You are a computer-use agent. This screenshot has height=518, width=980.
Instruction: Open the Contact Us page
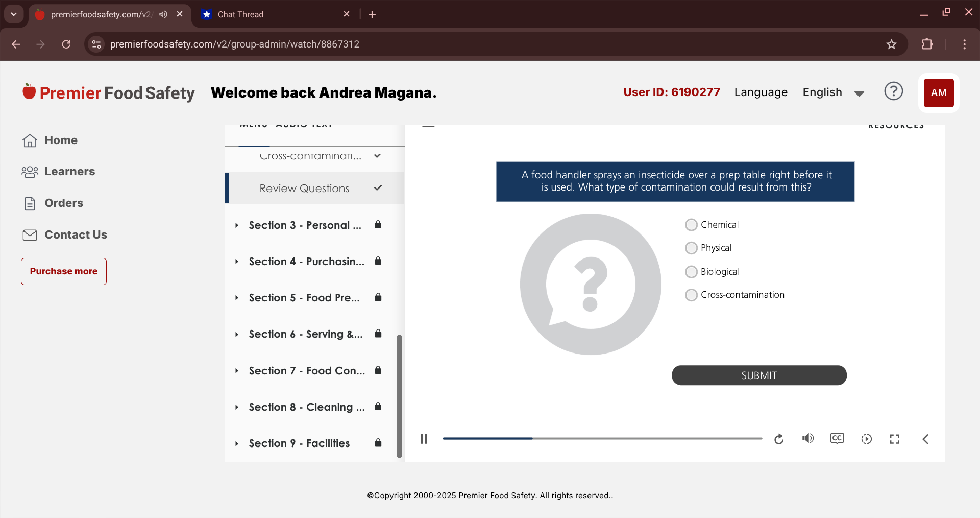tap(65, 235)
